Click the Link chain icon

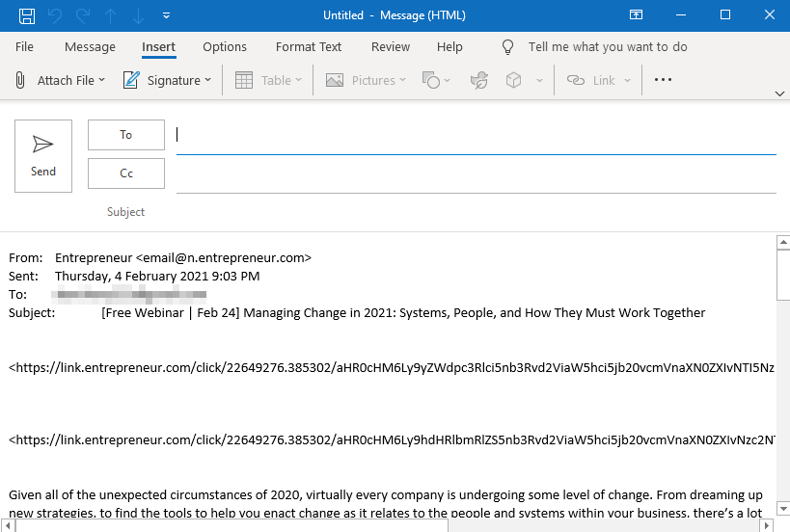pyautogui.click(x=575, y=80)
